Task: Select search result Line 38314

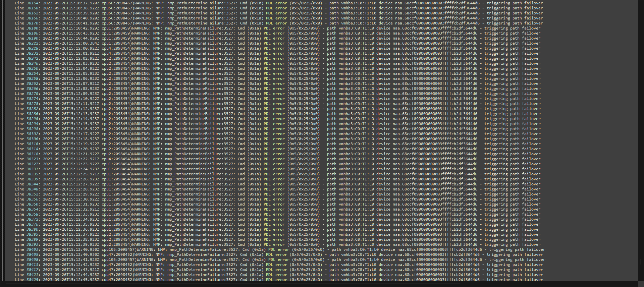Action: pos(278,149)
